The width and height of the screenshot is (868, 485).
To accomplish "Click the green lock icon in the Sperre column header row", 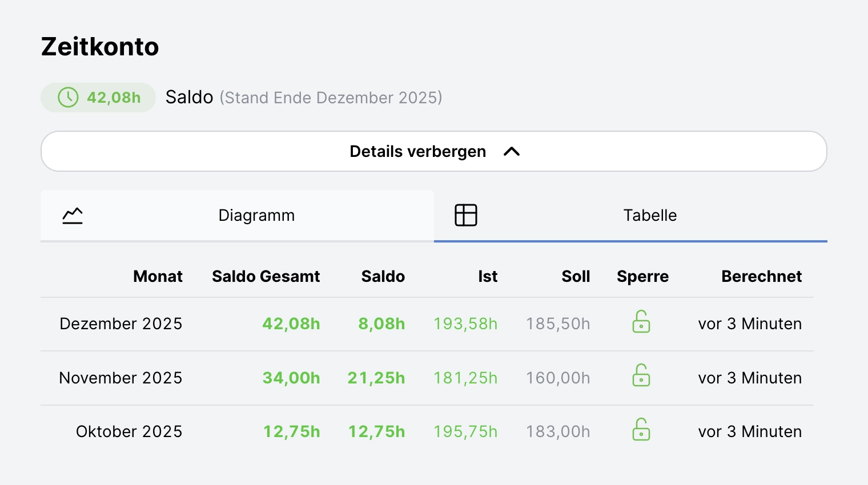I will [x=641, y=322].
